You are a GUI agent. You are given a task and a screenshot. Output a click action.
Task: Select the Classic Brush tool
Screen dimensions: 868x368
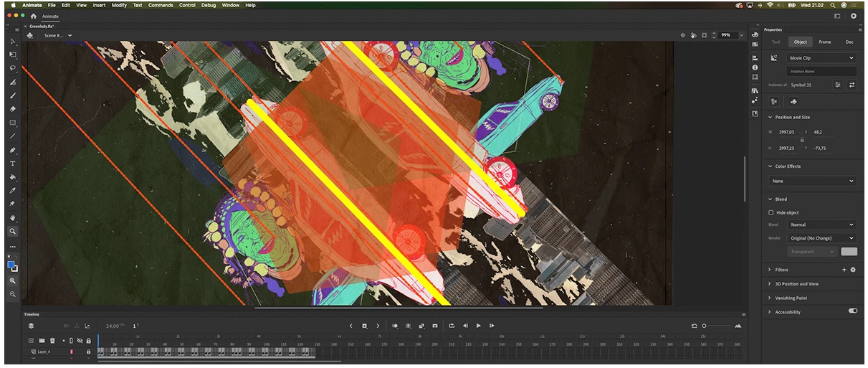(x=13, y=95)
